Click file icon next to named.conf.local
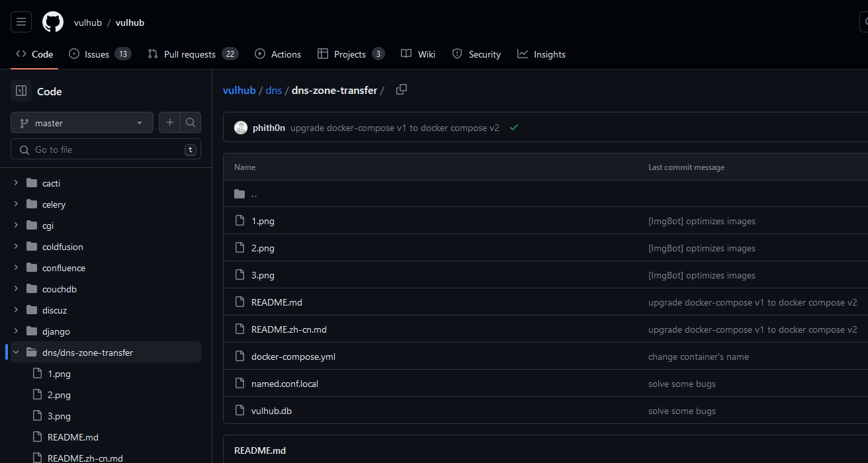The image size is (868, 463). tap(239, 384)
